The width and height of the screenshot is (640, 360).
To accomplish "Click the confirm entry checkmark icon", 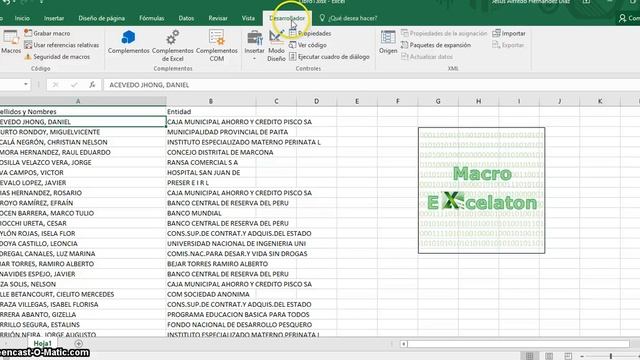I will [x=74, y=85].
